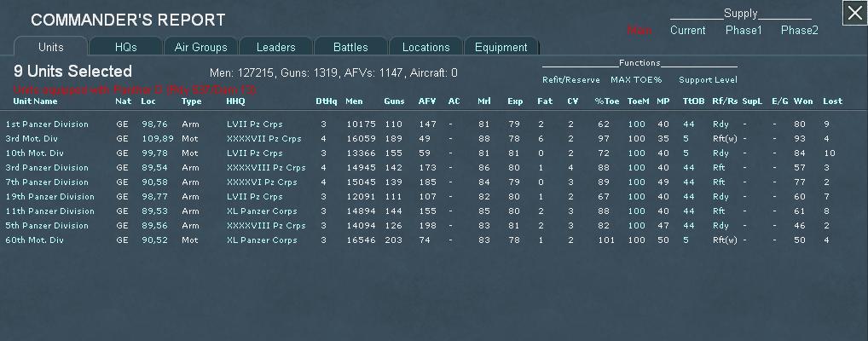Click the MAX TOE% function
This screenshot has height=341, width=868.
636,80
